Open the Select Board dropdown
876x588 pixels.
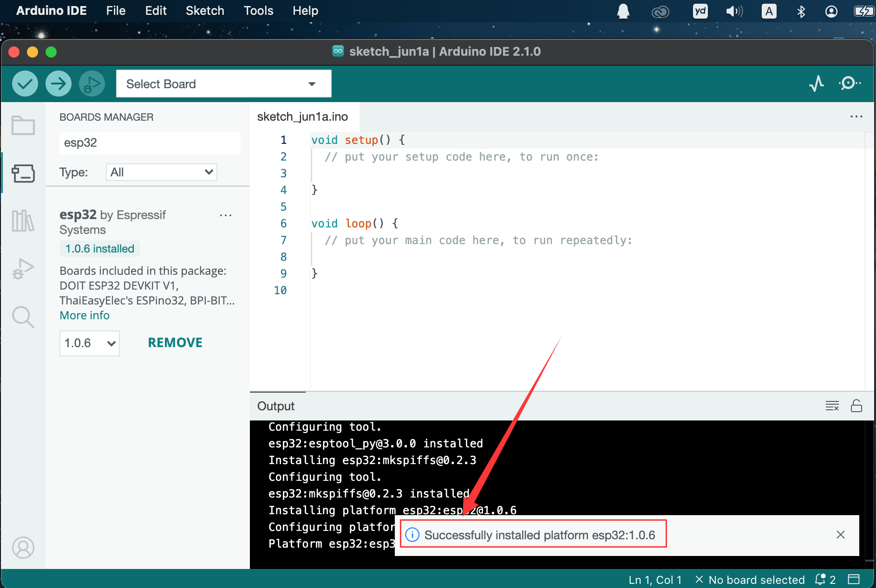(223, 84)
